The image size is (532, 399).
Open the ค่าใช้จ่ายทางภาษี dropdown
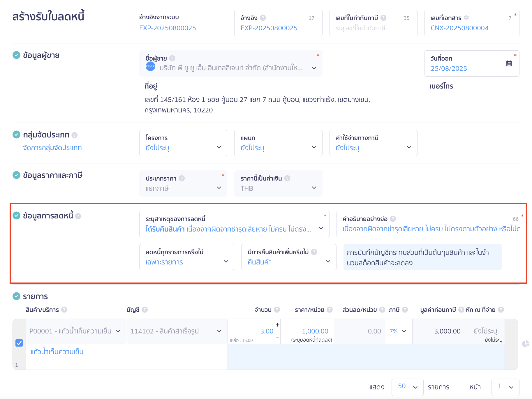coord(373,143)
